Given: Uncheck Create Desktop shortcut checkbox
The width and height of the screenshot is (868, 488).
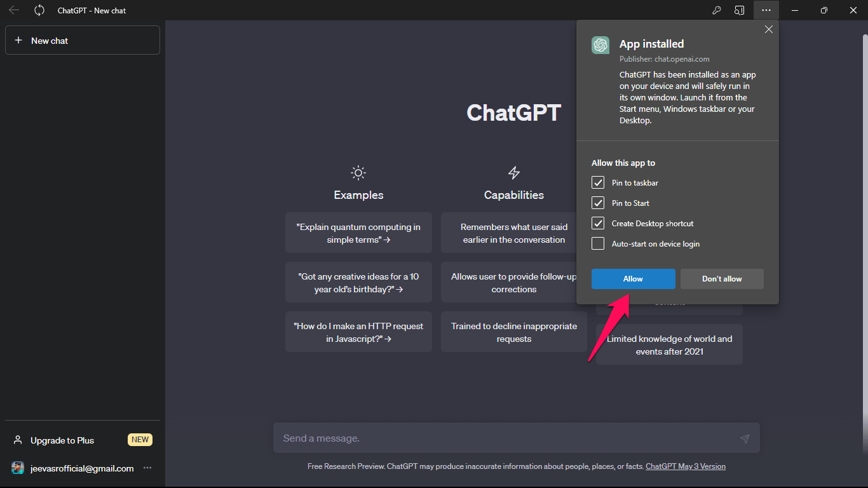Looking at the screenshot, I should (x=598, y=224).
